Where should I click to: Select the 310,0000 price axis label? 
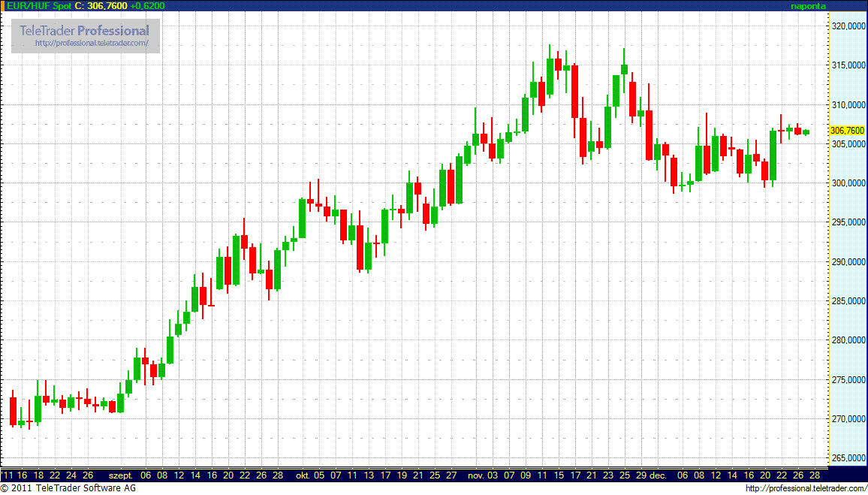pyautogui.click(x=848, y=104)
